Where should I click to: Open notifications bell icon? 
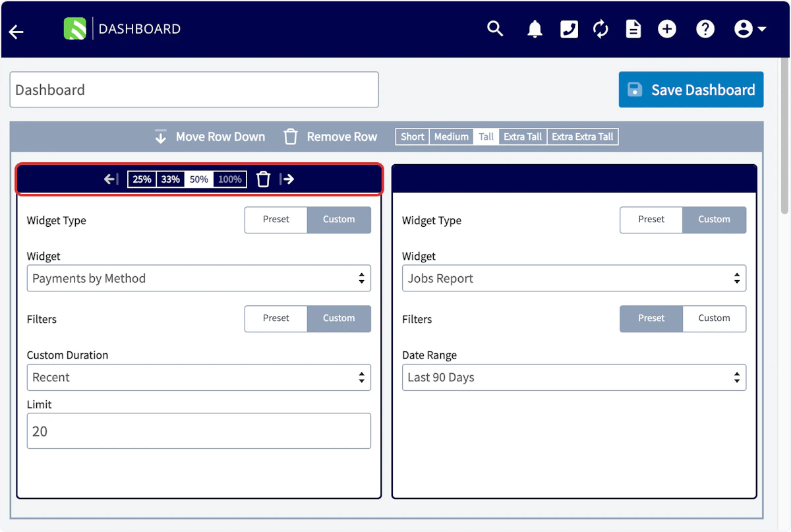pyautogui.click(x=535, y=29)
